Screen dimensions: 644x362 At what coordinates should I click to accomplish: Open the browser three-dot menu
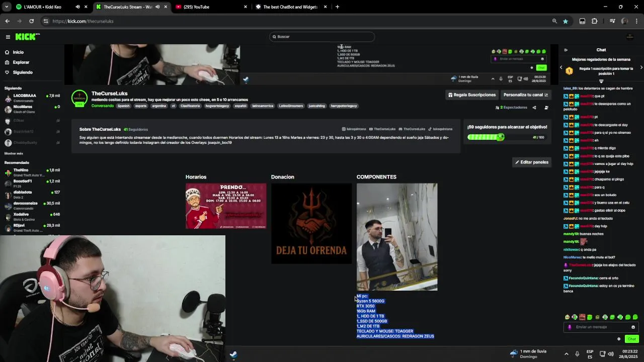point(637,21)
